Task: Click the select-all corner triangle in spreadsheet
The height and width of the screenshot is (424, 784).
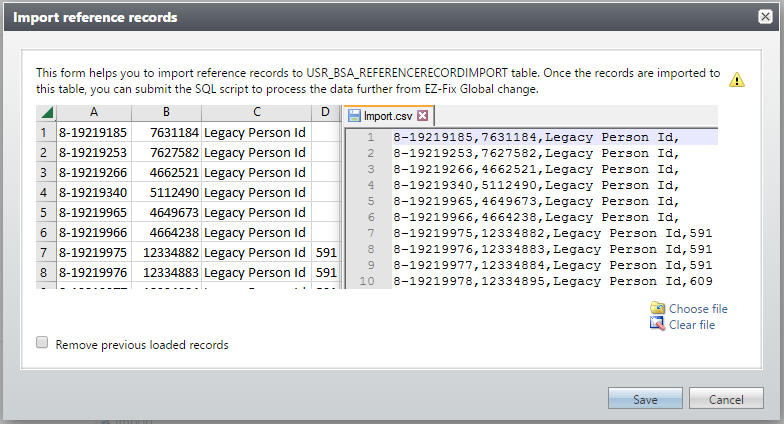Action: click(x=47, y=113)
